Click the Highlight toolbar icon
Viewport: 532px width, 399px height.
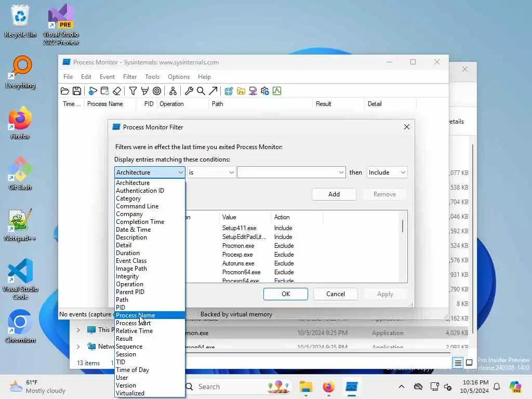[x=145, y=91]
